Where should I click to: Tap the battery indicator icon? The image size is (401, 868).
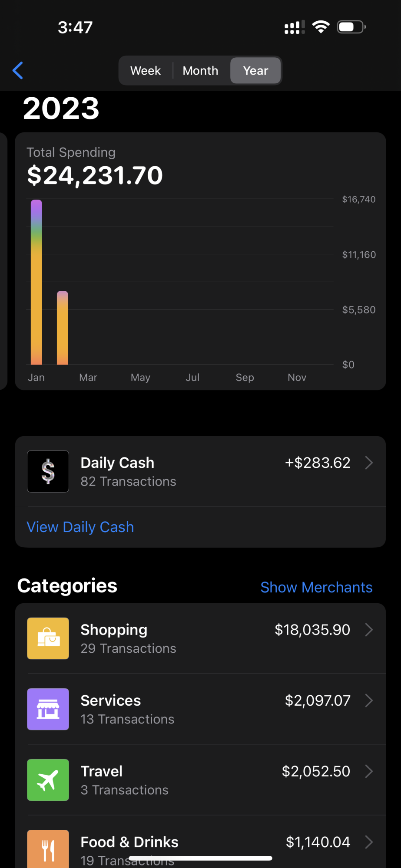[x=351, y=27]
